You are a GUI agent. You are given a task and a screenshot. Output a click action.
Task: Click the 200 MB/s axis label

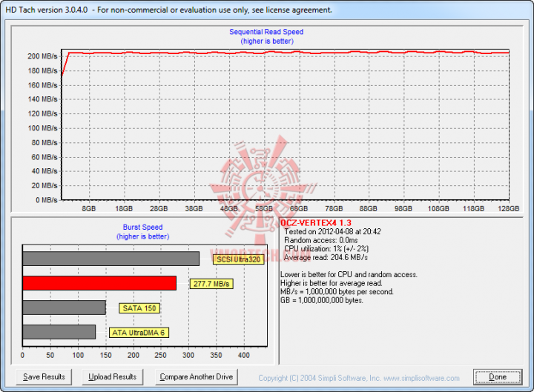(42, 56)
